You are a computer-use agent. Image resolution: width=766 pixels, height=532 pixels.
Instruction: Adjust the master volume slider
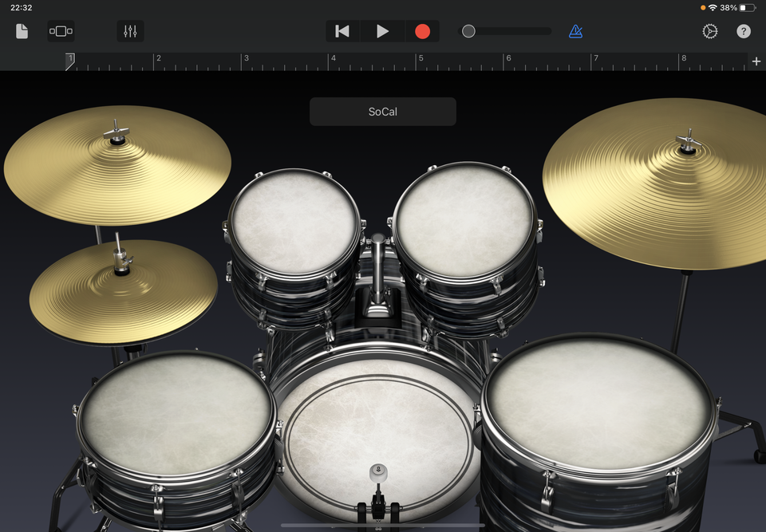(469, 31)
